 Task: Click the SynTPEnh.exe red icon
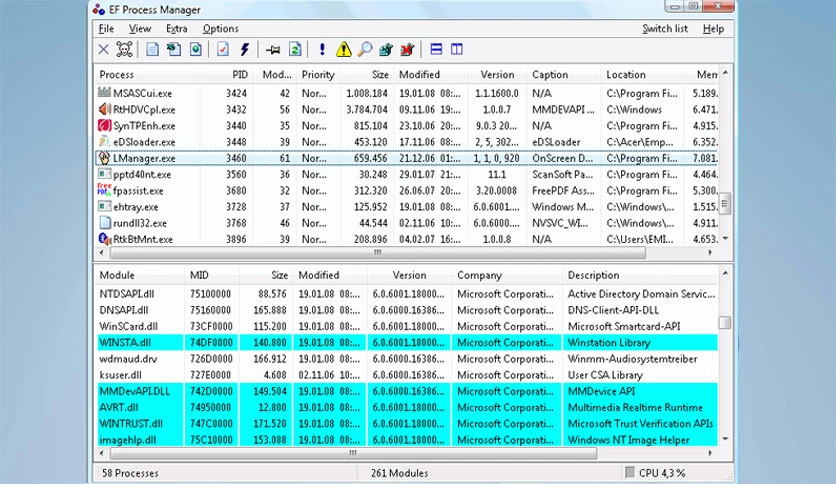104,126
